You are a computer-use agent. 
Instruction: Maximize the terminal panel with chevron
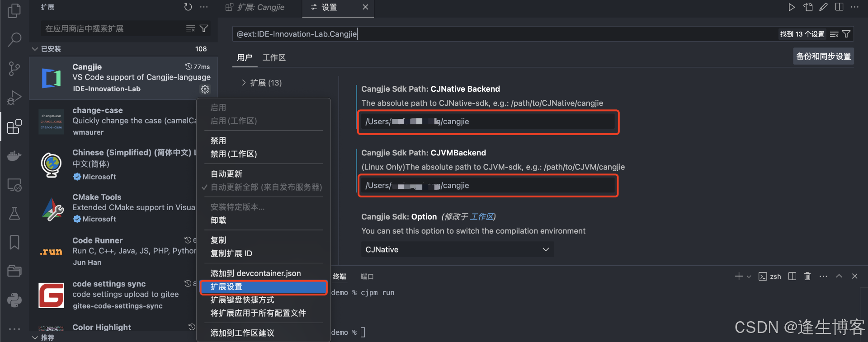click(x=839, y=276)
